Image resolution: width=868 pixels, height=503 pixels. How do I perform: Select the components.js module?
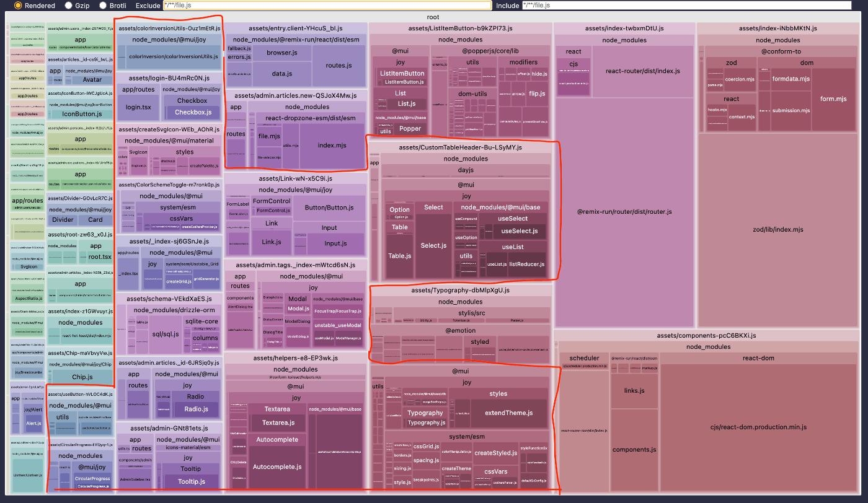(633, 450)
